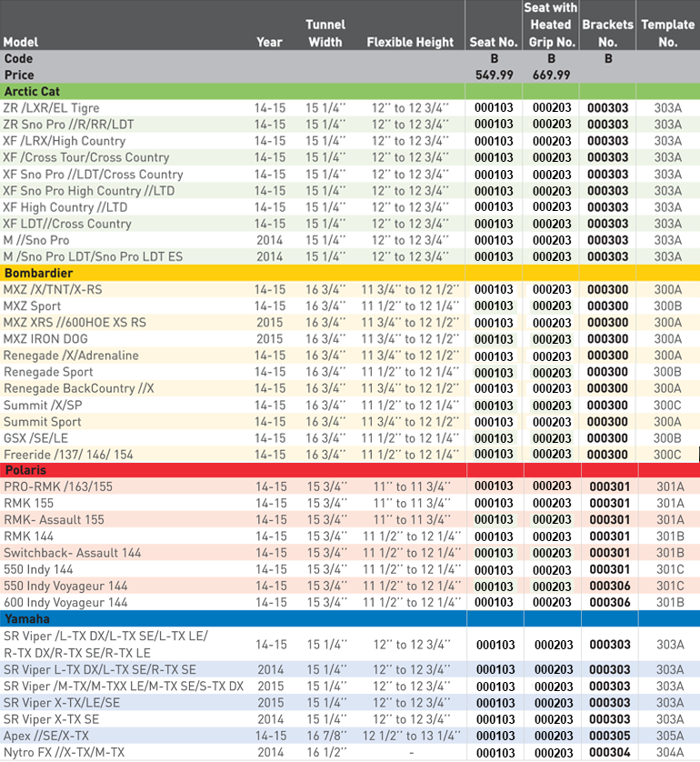Select bracket 000306 in 550 Indy Voyageur row
The width and height of the screenshot is (700, 762).
click(x=610, y=586)
